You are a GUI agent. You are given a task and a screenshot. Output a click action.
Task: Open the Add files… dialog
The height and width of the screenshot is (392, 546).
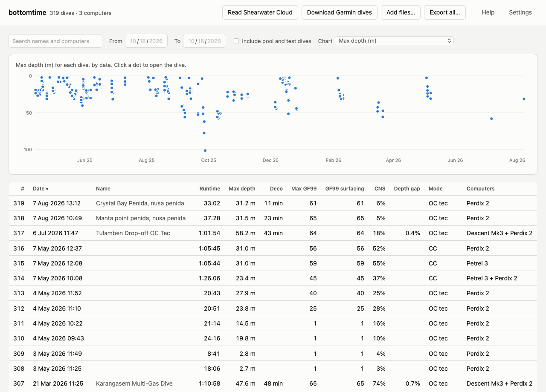point(401,12)
